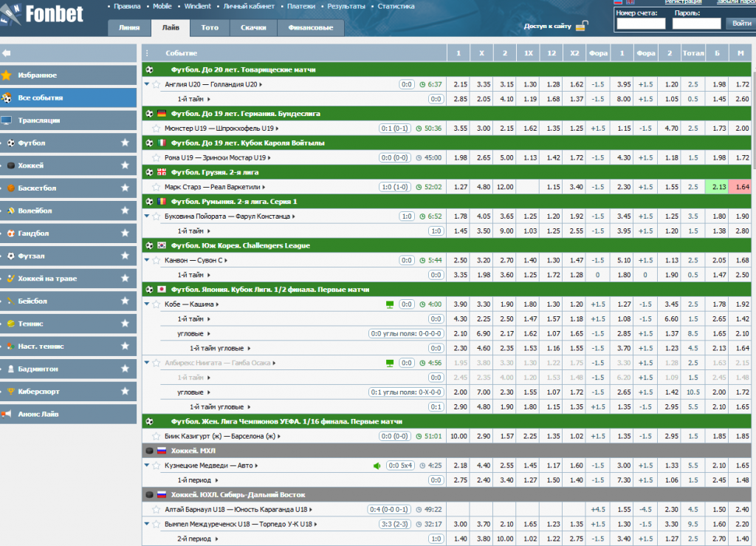756x546 pixels.
Task: Add Марк Старз — Реал Варкетили to favorites
Action: (x=157, y=187)
